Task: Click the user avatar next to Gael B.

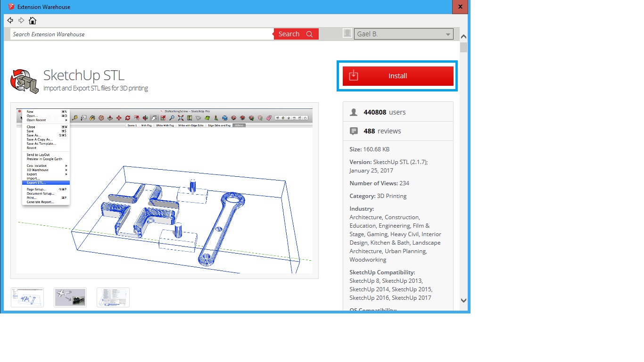Action: [347, 33]
